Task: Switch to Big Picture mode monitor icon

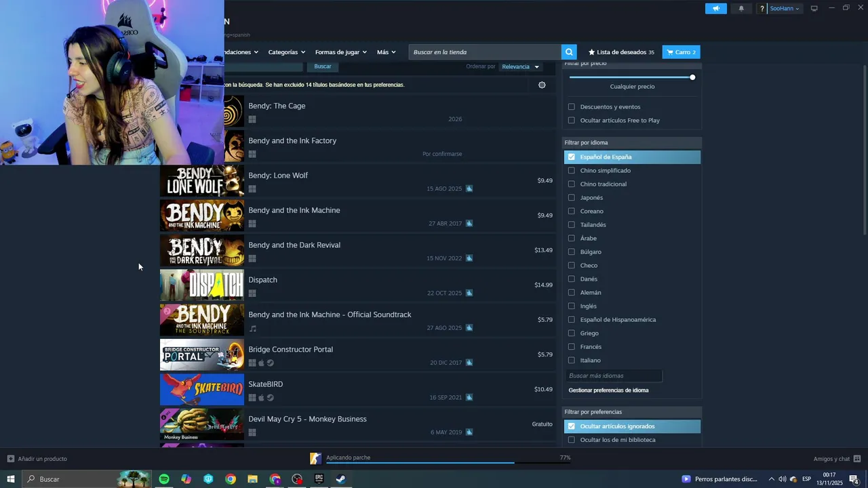Action: coord(814,8)
